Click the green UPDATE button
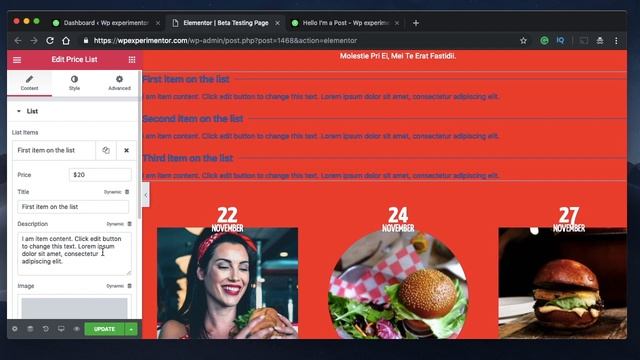Viewport: 640px width, 360px height. pyautogui.click(x=104, y=329)
